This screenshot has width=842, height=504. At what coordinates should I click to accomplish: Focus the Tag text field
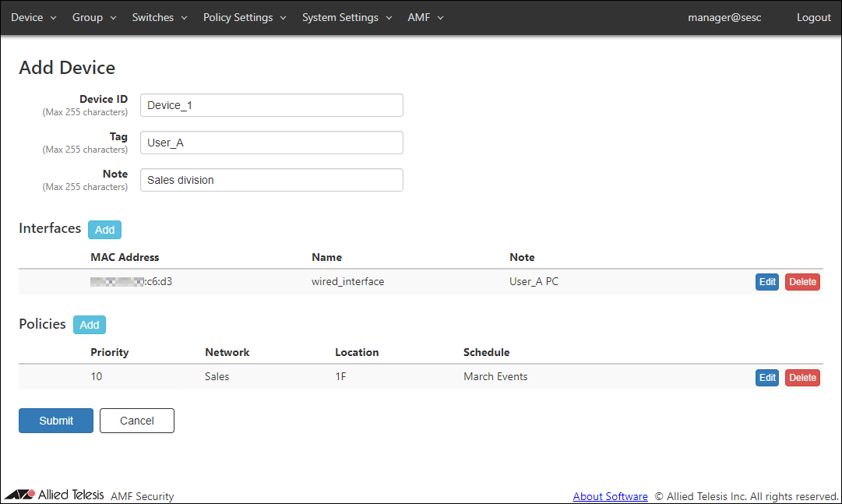271,143
